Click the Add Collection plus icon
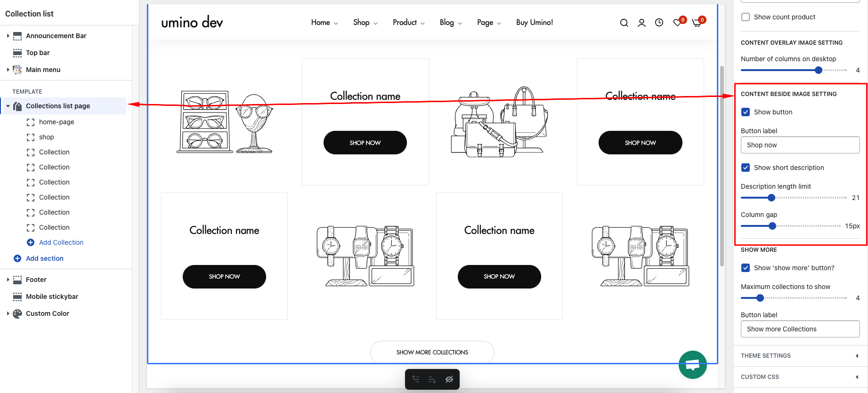 (x=31, y=242)
